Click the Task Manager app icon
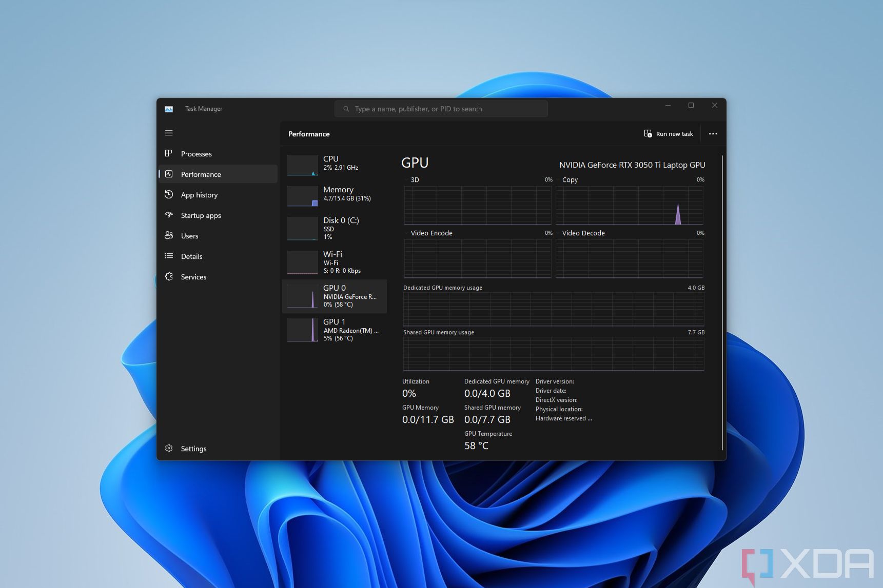 169,109
